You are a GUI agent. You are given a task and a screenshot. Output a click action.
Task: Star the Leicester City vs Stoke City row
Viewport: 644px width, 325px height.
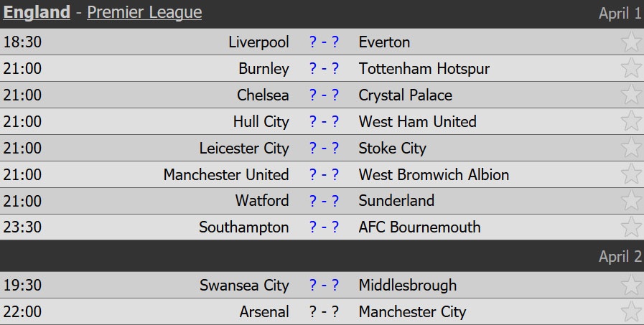(631, 148)
